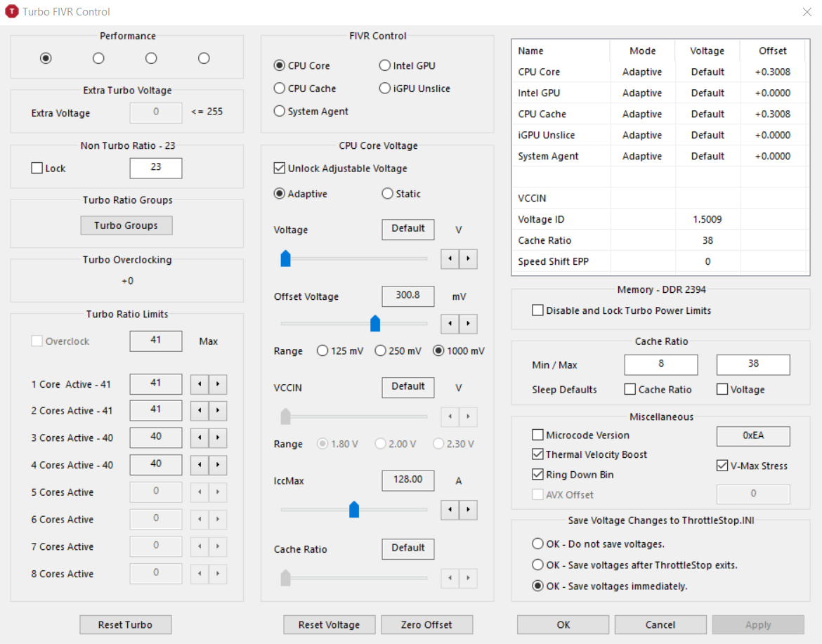Viewport: 822px width, 644px height.
Task: Decrease the 4 Cores Active ratio arrow
Action: pos(200,466)
